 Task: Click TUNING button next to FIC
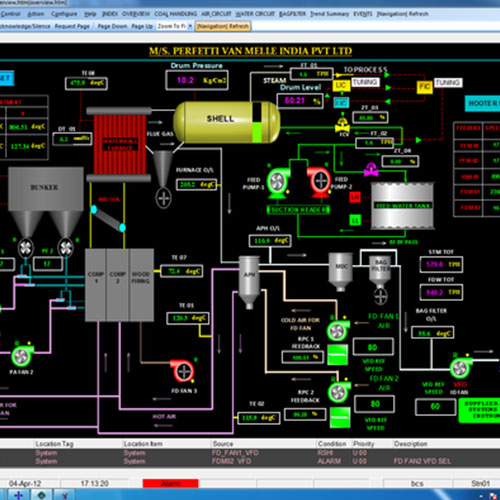click(448, 82)
